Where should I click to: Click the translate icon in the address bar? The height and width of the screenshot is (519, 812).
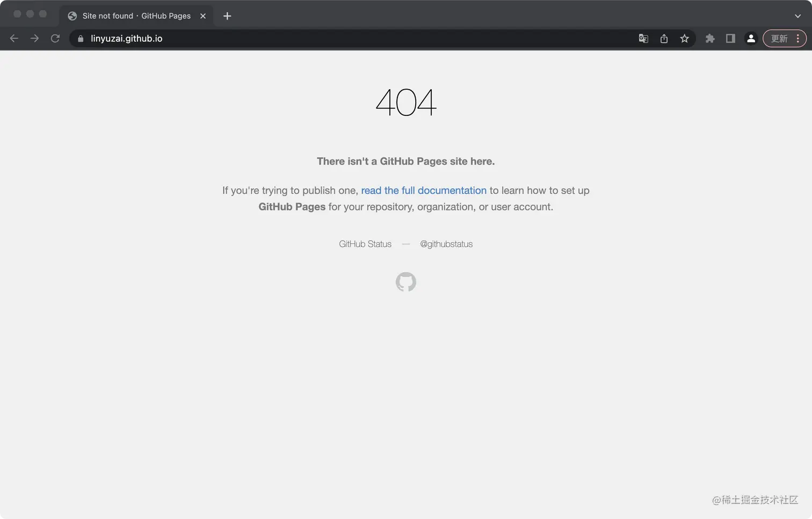click(643, 38)
